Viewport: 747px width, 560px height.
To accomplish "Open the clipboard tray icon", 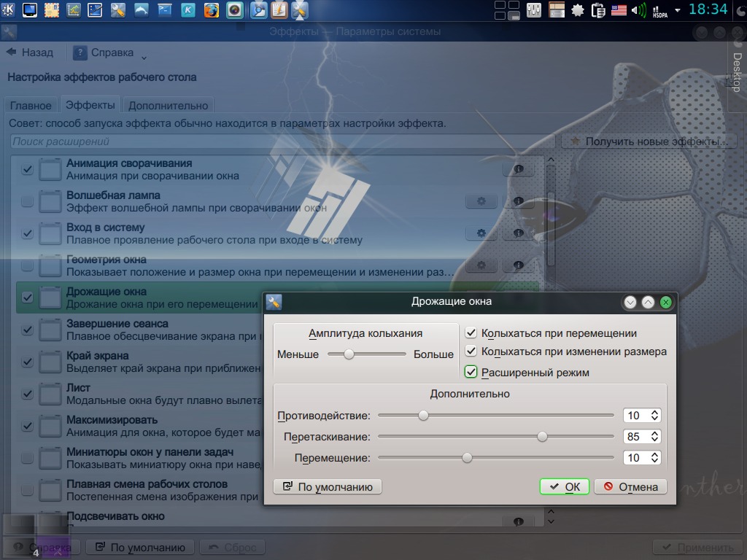I will point(598,10).
